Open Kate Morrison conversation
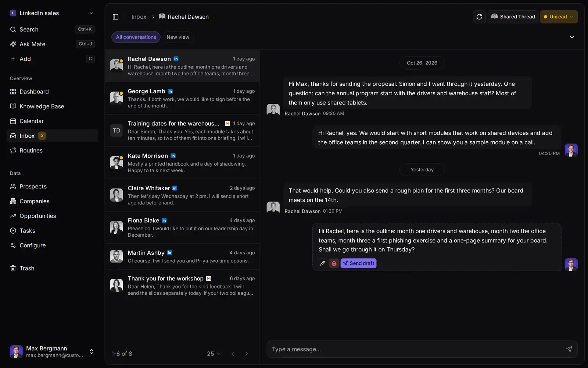 click(x=182, y=163)
